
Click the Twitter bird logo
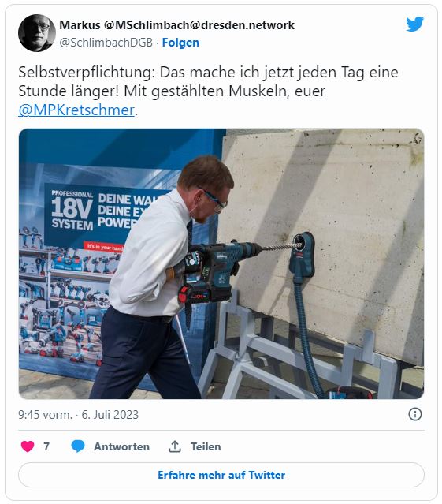coord(414,24)
